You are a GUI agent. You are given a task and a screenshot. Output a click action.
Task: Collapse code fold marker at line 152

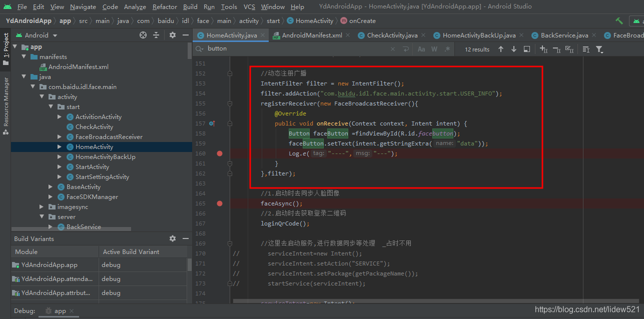point(230,73)
